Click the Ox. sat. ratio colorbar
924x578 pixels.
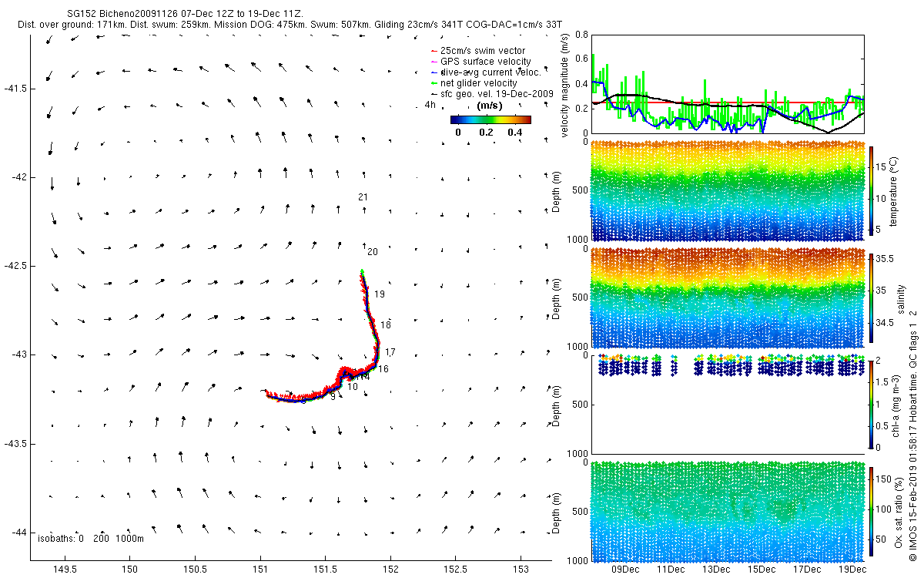(x=872, y=510)
